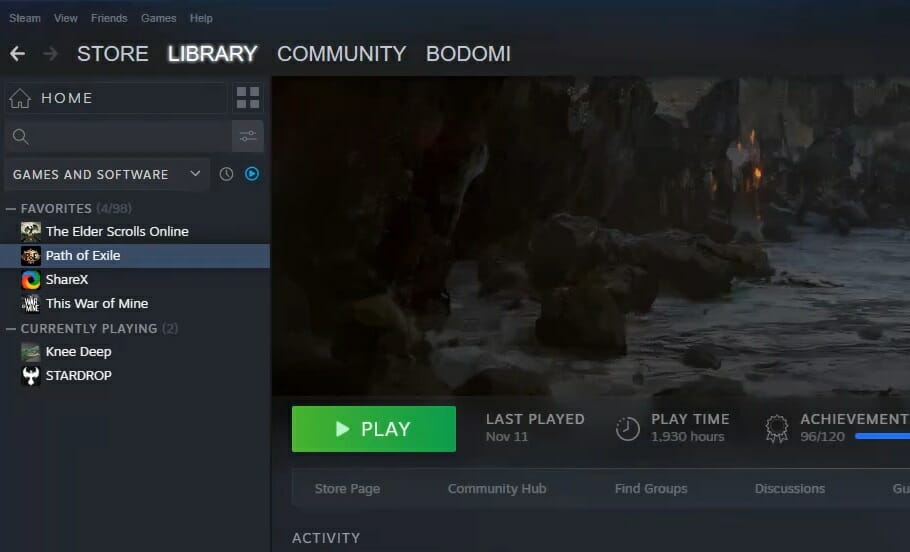Click the STARDROP game icon
This screenshot has height=552, width=910.
(31, 376)
